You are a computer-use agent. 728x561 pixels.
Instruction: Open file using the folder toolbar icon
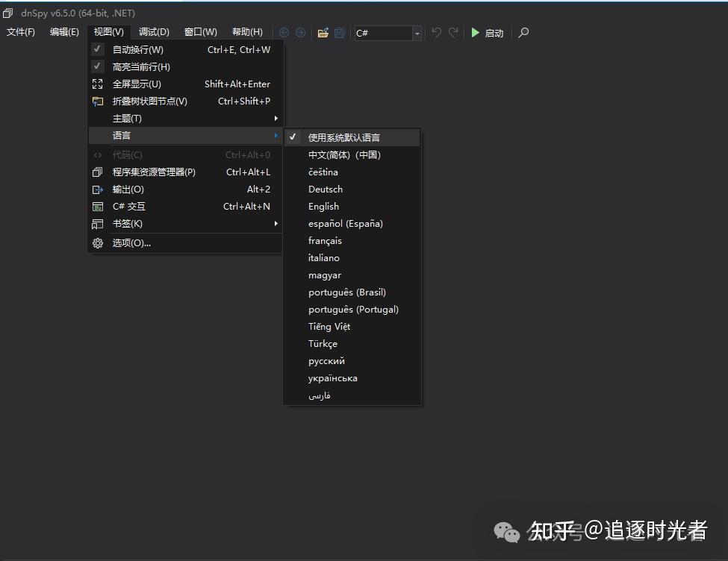tap(323, 33)
